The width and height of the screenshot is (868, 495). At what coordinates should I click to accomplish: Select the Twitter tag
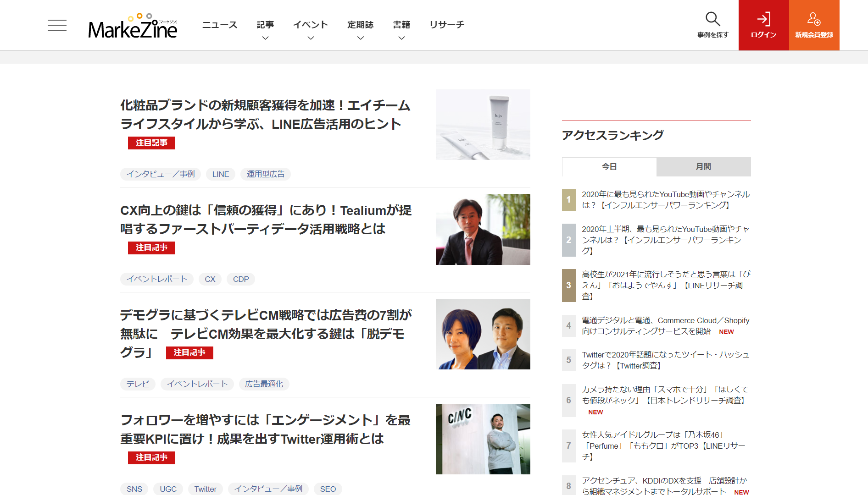click(x=206, y=489)
